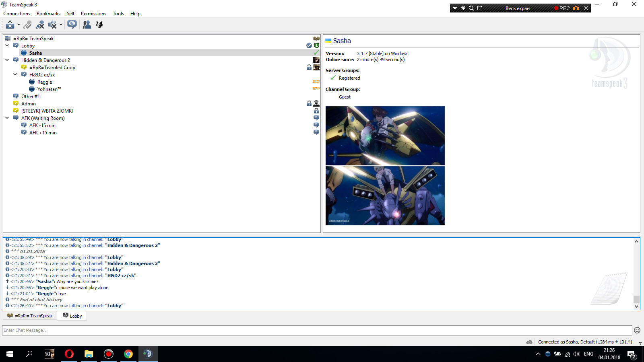Click the lock icon on [STEEYK] WBITA ZIOMKI

[x=316, y=111]
